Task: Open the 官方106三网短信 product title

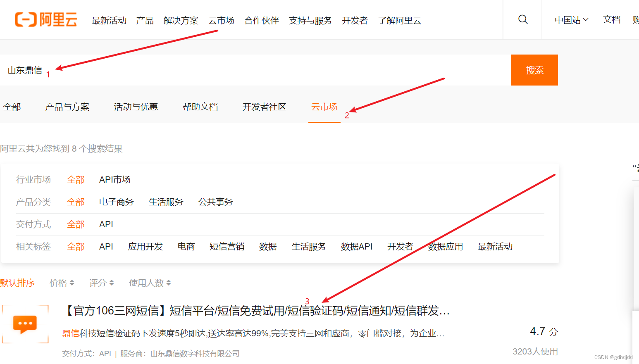Action: [256, 311]
